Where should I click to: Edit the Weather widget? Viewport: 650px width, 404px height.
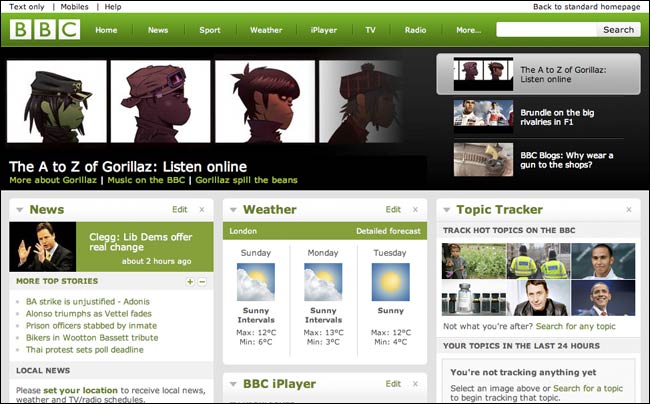click(393, 210)
